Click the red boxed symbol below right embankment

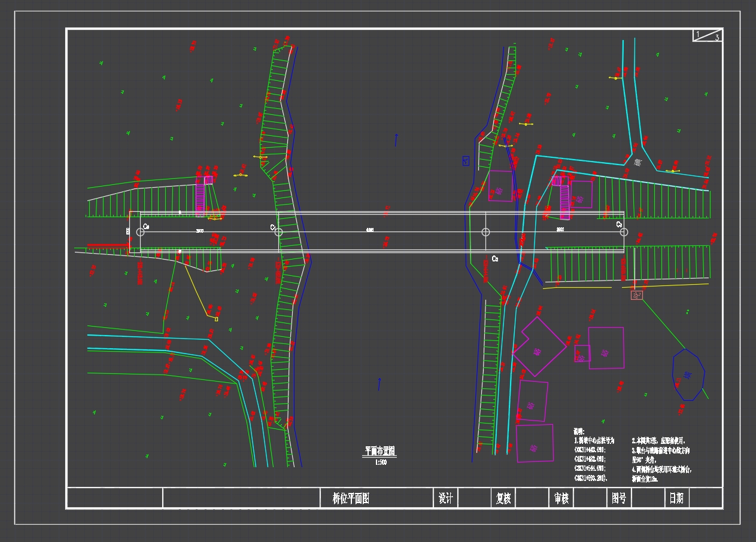636,295
